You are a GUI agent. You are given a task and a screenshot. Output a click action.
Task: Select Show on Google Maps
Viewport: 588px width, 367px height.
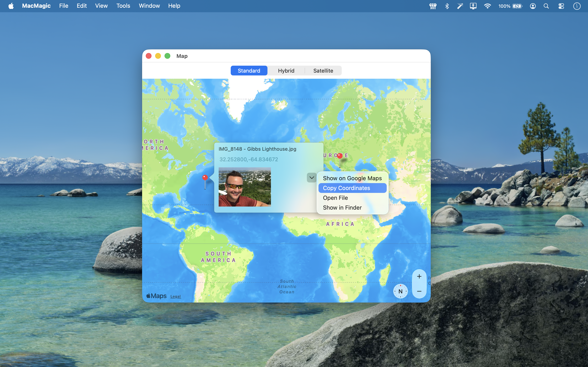[x=352, y=178]
